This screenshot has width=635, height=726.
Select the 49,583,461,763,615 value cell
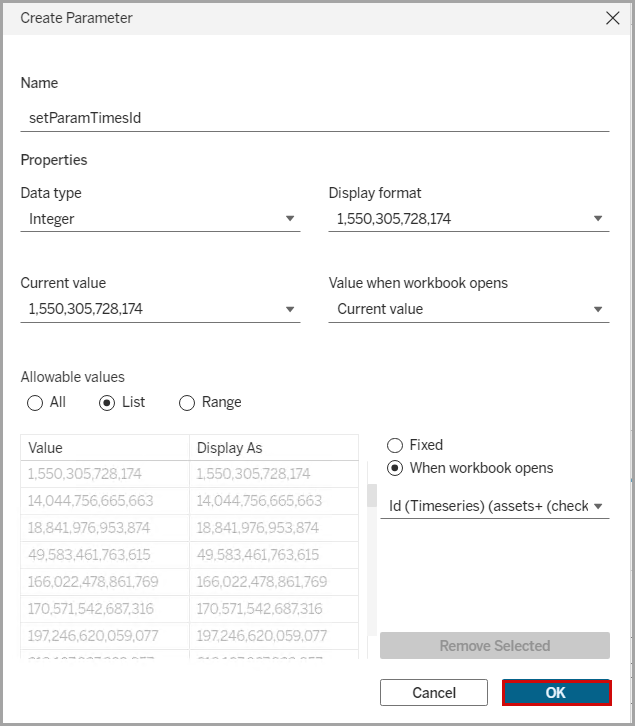(104, 555)
